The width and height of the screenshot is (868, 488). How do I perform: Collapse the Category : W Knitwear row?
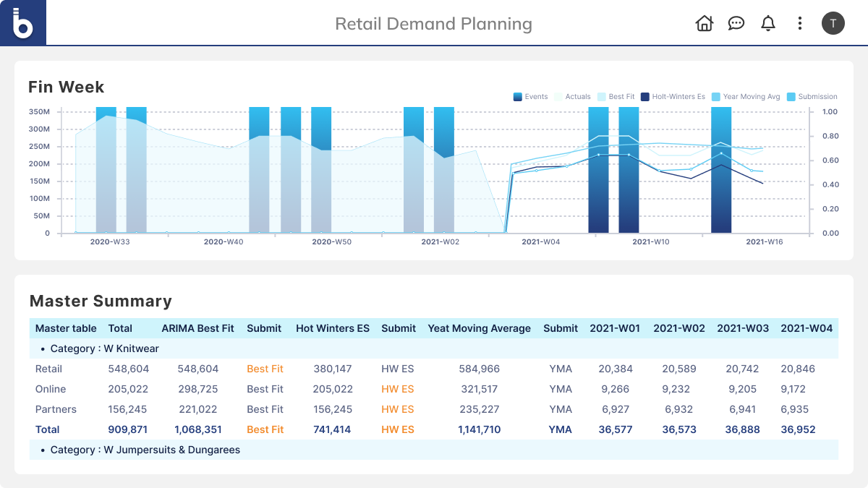click(104, 348)
